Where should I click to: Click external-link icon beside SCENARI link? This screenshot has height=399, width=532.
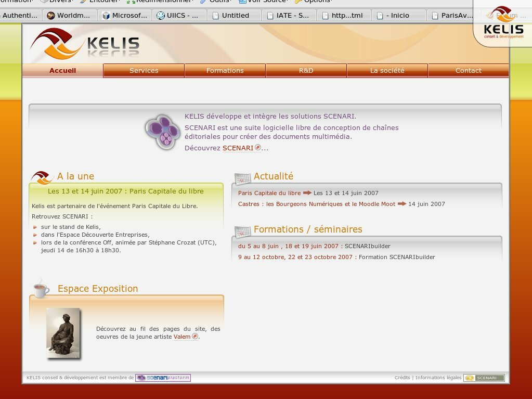point(258,147)
